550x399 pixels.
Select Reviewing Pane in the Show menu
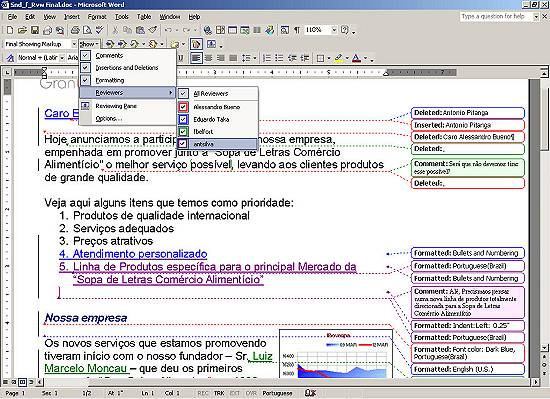(127, 106)
